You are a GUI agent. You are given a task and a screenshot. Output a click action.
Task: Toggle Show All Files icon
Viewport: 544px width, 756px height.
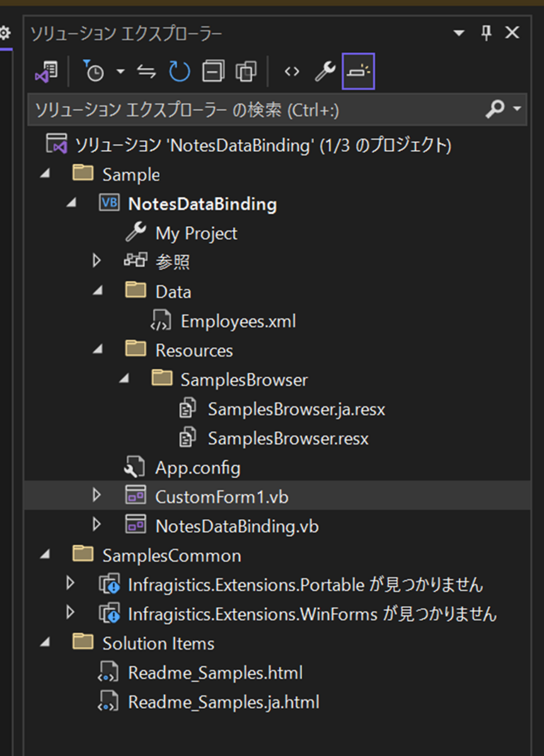pos(245,72)
